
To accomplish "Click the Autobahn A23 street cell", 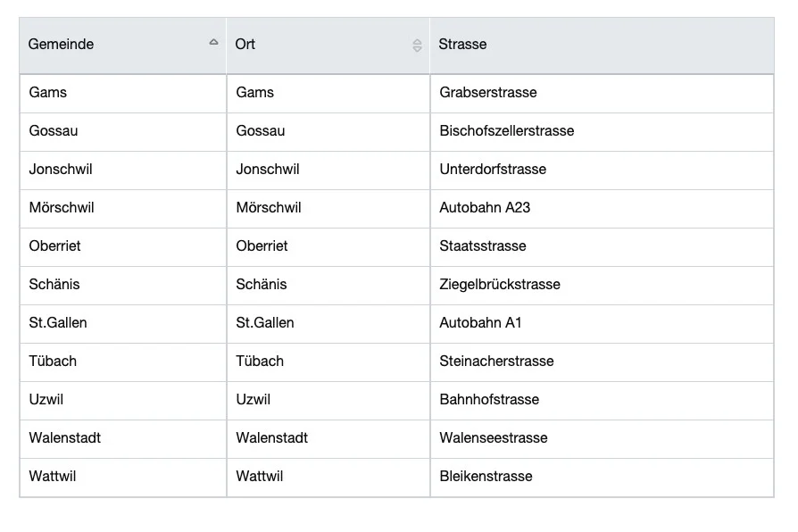I will pos(602,209).
